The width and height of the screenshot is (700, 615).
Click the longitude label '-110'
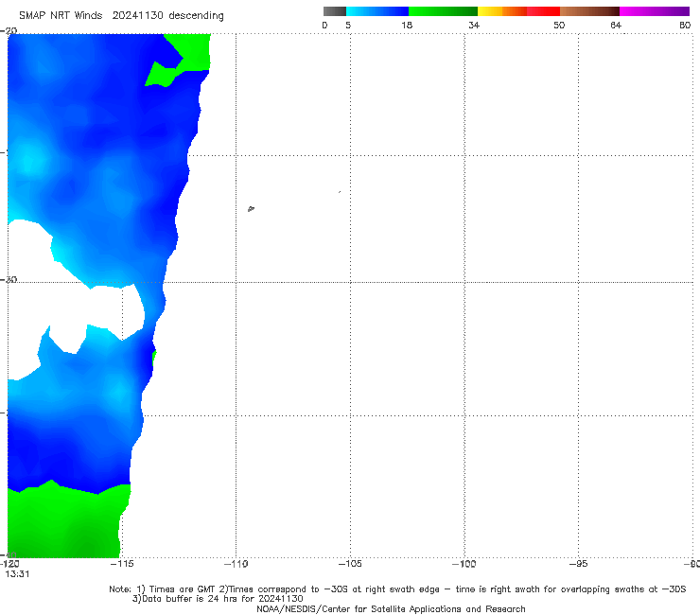click(x=236, y=564)
